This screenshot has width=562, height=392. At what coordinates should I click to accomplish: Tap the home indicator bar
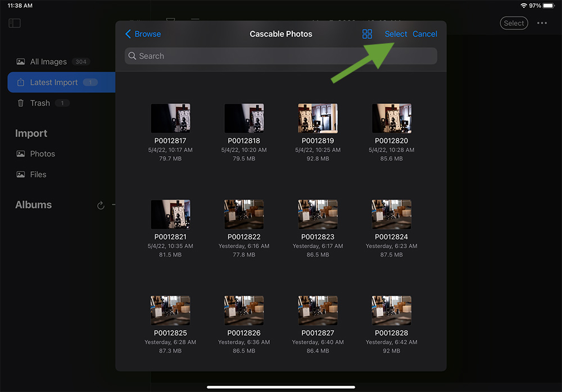pos(281,387)
